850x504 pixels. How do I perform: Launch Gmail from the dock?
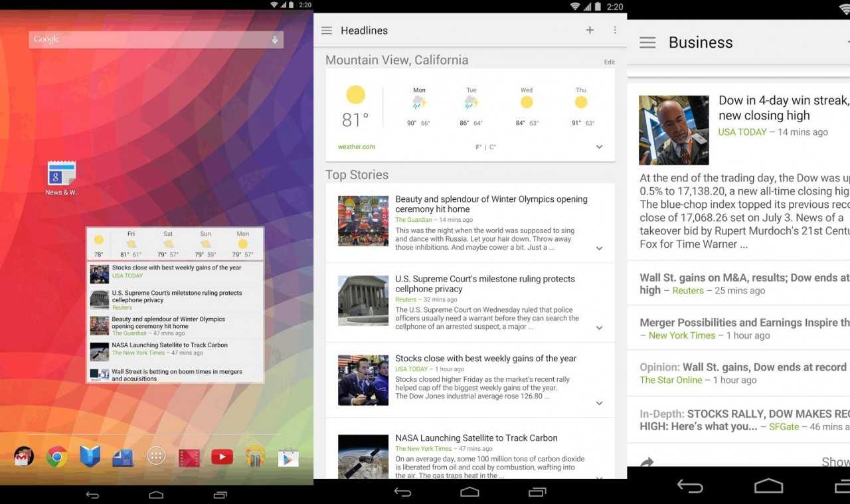point(23,456)
